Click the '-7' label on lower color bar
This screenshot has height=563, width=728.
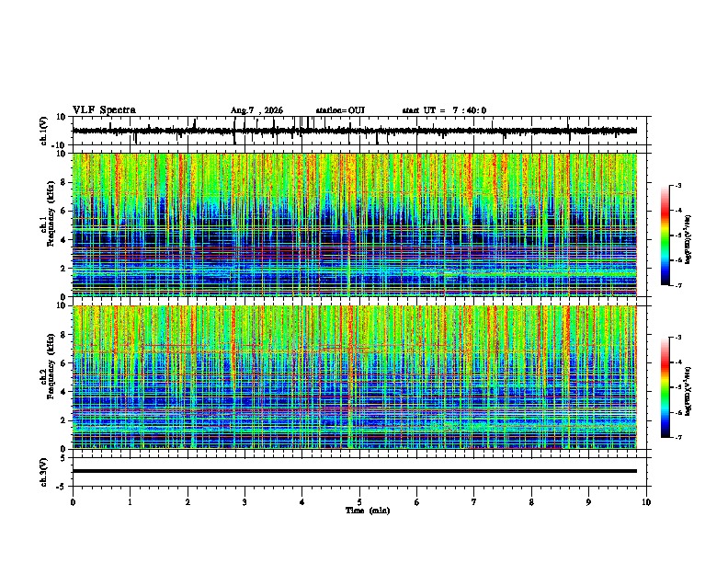(x=677, y=438)
